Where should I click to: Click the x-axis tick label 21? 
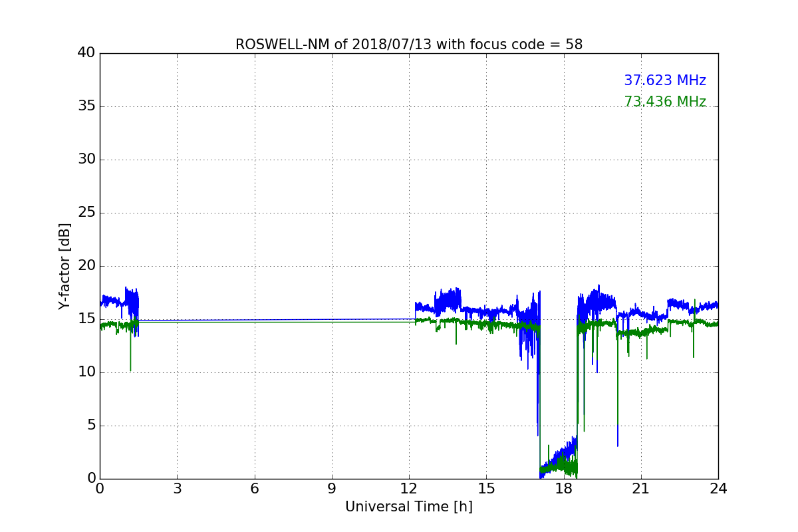pos(641,489)
